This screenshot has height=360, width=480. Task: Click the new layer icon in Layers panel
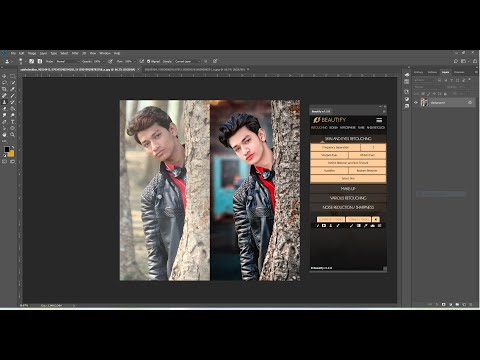point(464,304)
